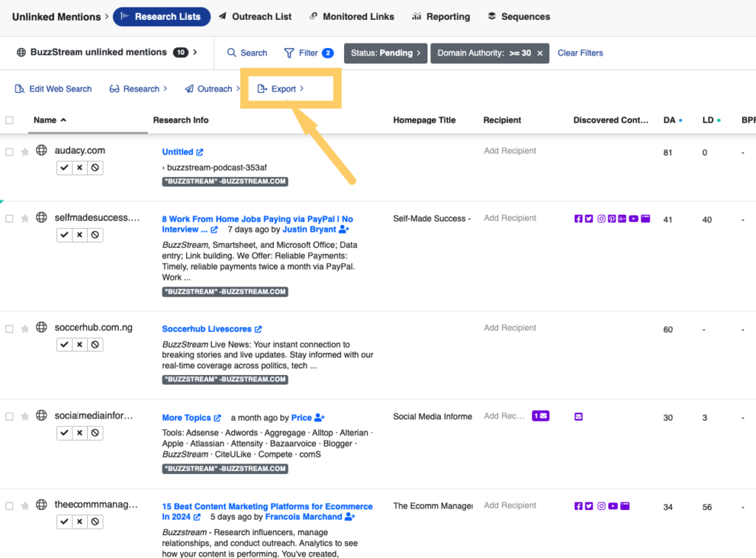The height and width of the screenshot is (558, 756).
Task: Expand the Export menu
Action: pyautogui.click(x=281, y=89)
